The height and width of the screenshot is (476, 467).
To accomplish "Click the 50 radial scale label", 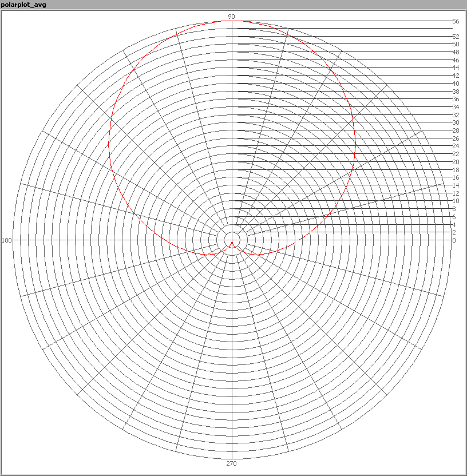I will coord(456,44).
